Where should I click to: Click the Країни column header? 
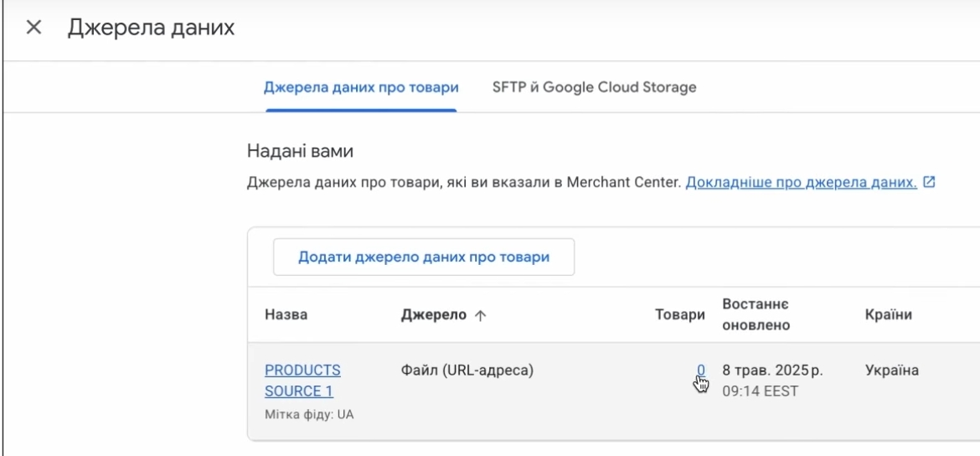click(x=888, y=314)
